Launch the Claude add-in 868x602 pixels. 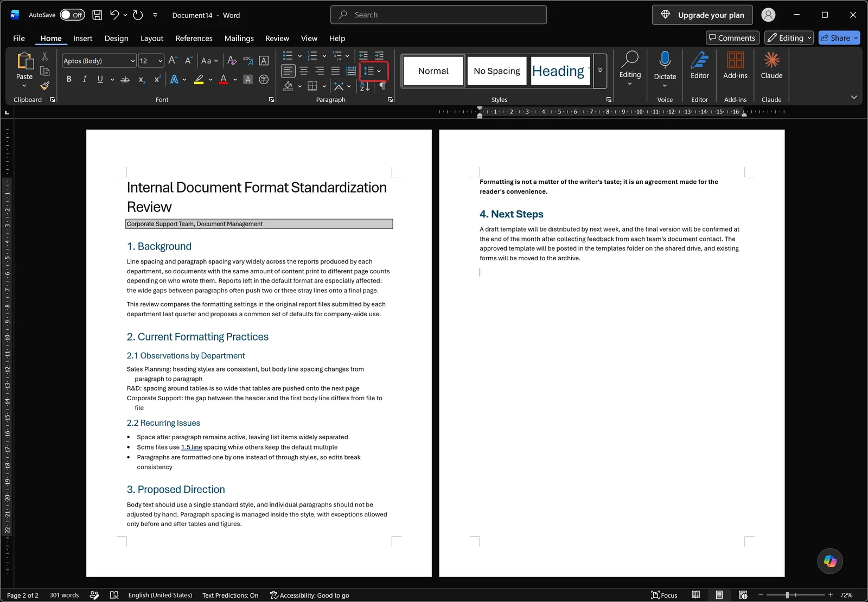pos(771,65)
